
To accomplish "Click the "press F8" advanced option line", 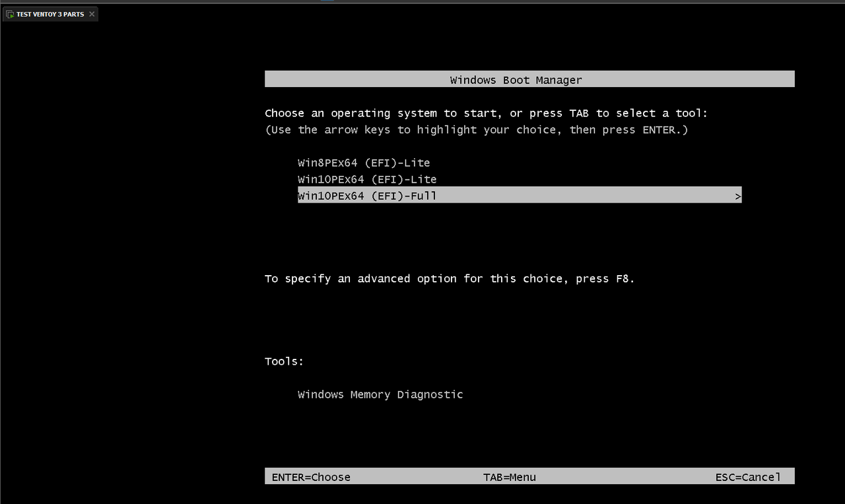I will (450, 279).
